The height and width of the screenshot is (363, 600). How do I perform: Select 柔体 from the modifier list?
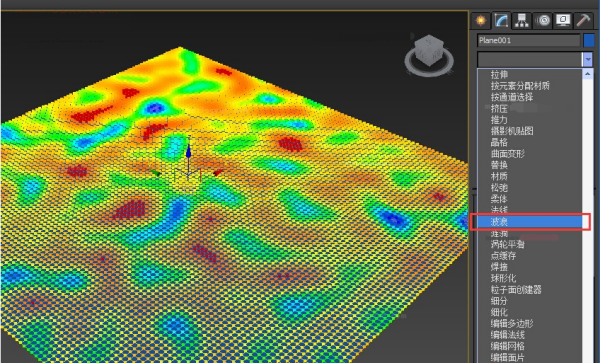[499, 199]
